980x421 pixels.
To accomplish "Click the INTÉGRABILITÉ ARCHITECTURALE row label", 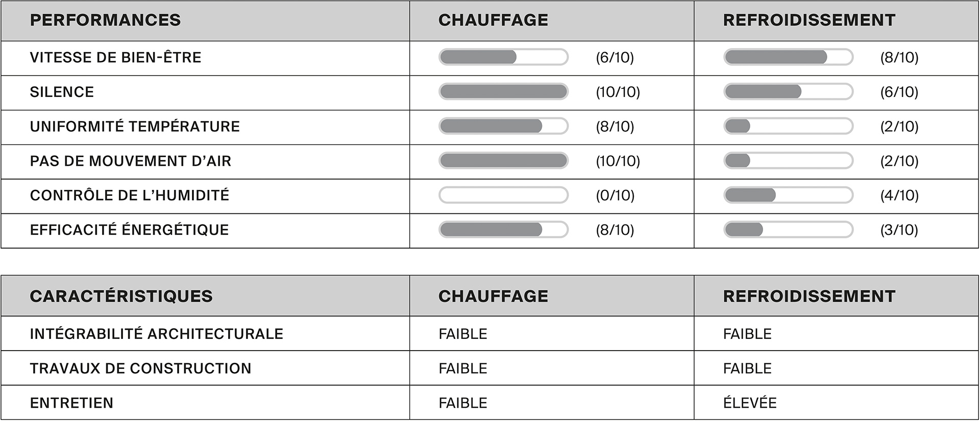I will 156,334.
